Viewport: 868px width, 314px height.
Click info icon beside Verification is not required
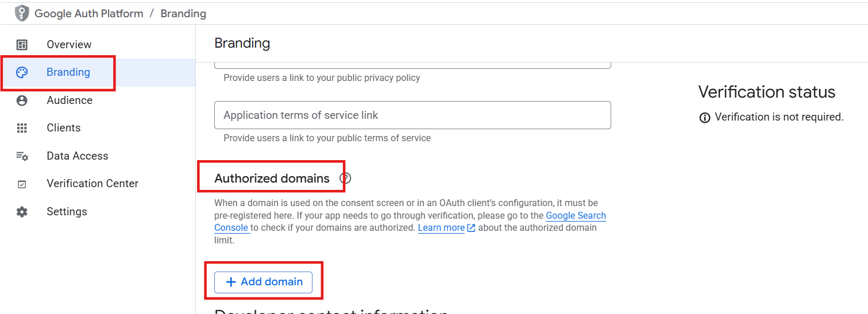[x=704, y=118]
